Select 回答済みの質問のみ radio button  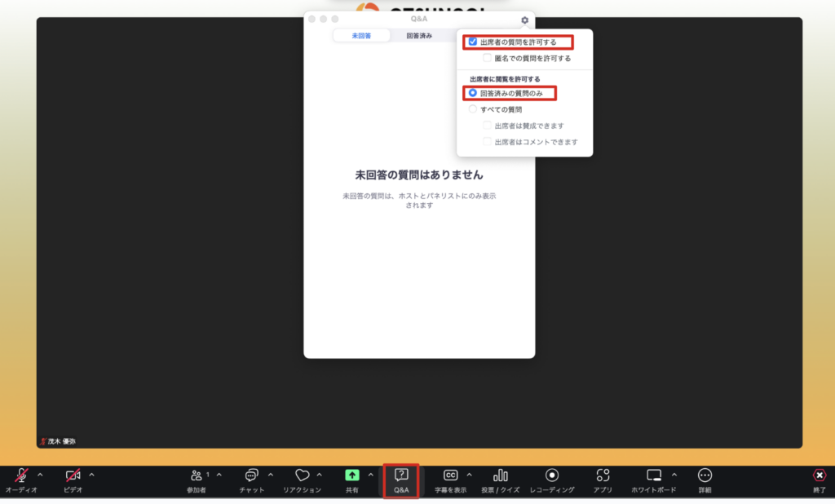(473, 94)
